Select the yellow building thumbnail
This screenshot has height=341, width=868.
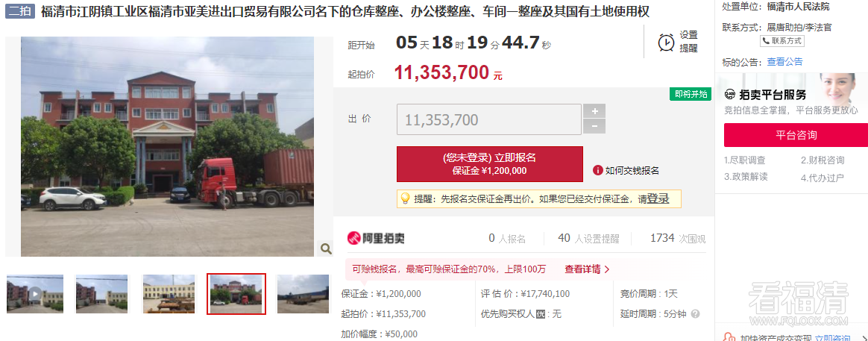click(x=169, y=294)
